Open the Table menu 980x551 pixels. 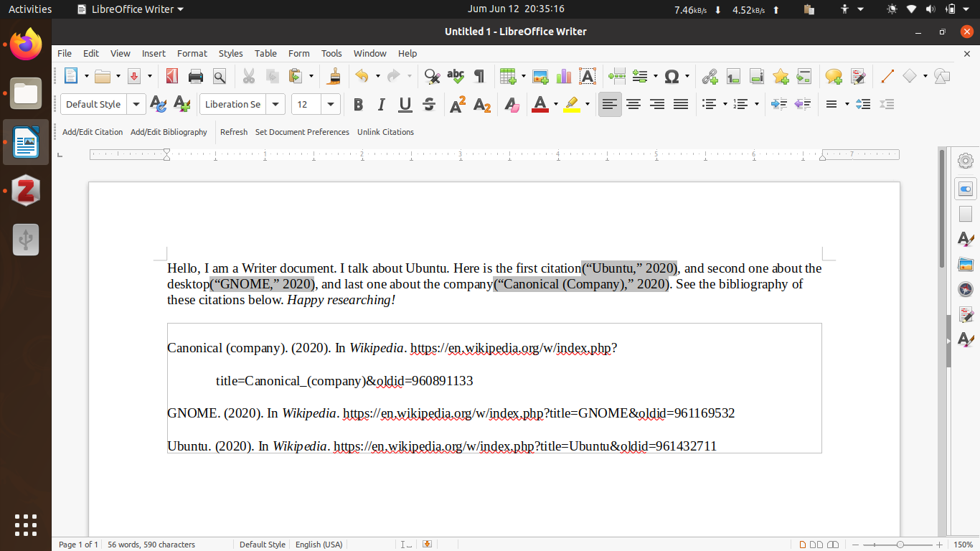265,53
